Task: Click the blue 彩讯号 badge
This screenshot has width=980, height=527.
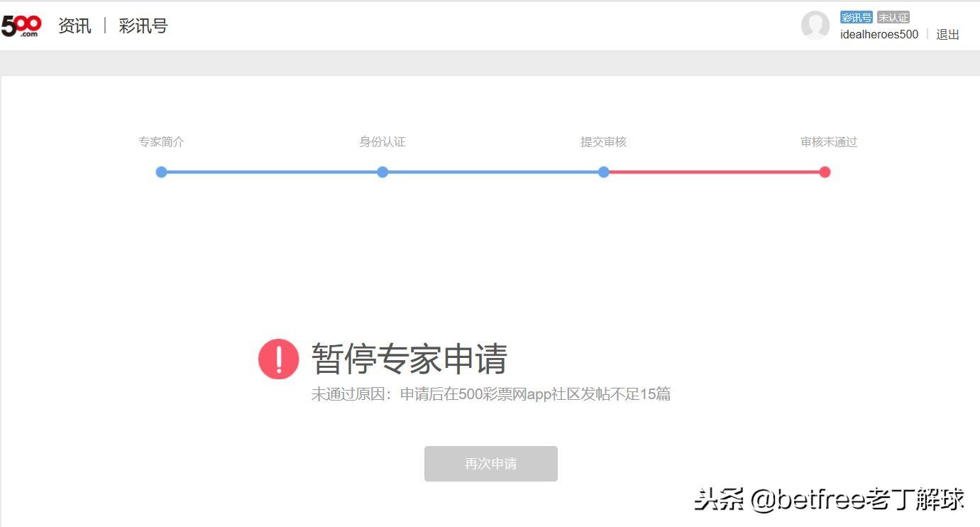Action: tap(857, 18)
